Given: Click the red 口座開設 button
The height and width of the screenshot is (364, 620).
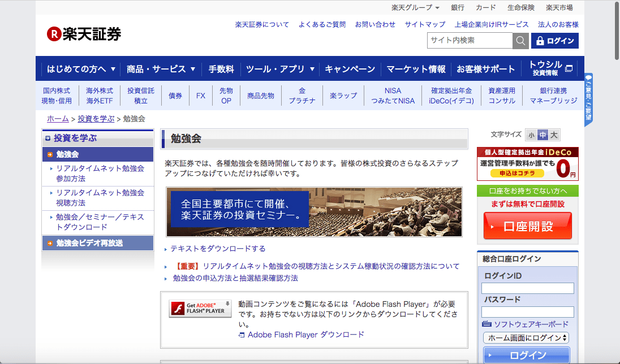Looking at the screenshot, I should click(527, 226).
